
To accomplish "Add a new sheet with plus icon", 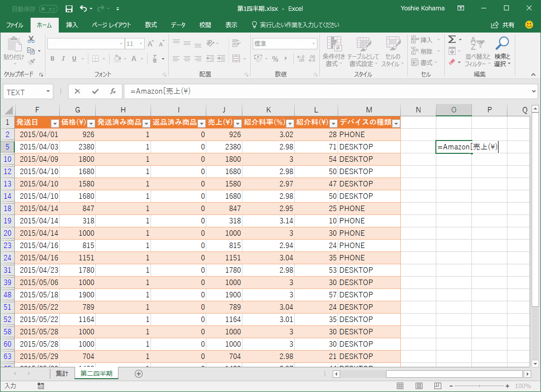I will [x=139, y=374].
